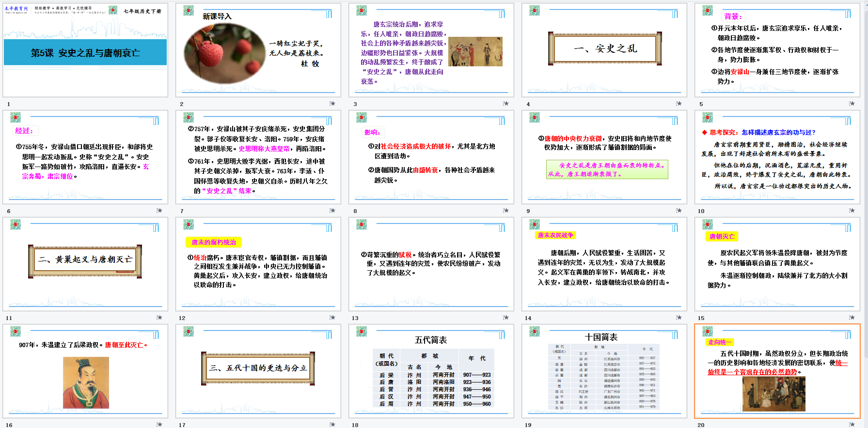Select title slide 第5课 安史之乱与唐朝衰亡

pyautogui.click(x=85, y=50)
